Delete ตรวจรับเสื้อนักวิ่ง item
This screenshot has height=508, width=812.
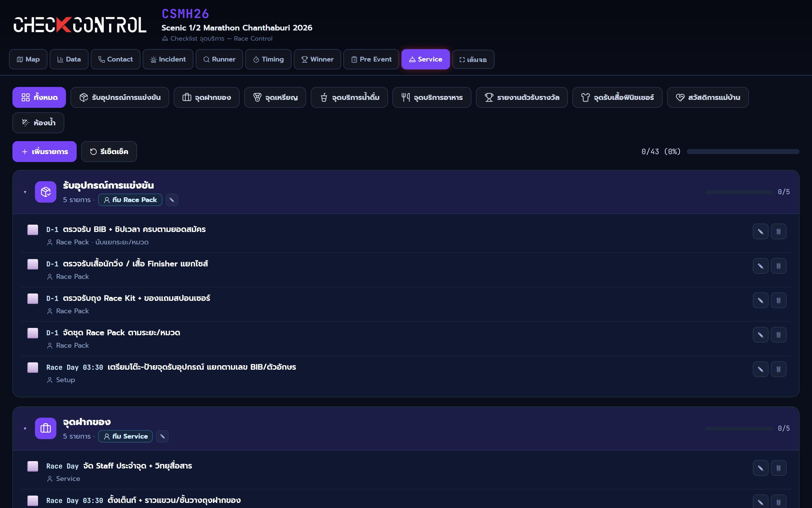[x=778, y=266]
